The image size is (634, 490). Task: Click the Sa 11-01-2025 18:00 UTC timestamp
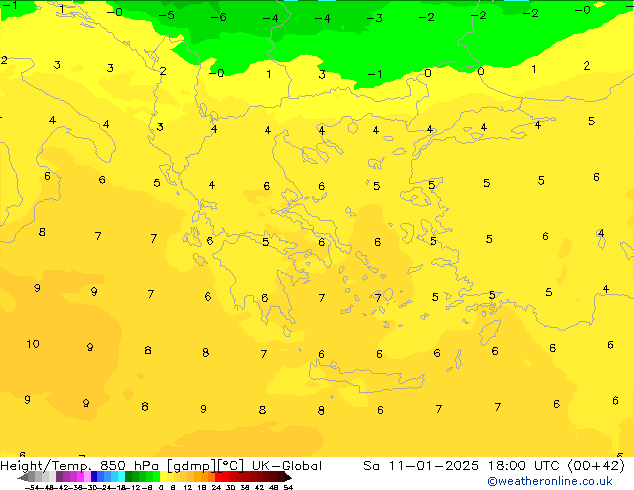pos(461,466)
